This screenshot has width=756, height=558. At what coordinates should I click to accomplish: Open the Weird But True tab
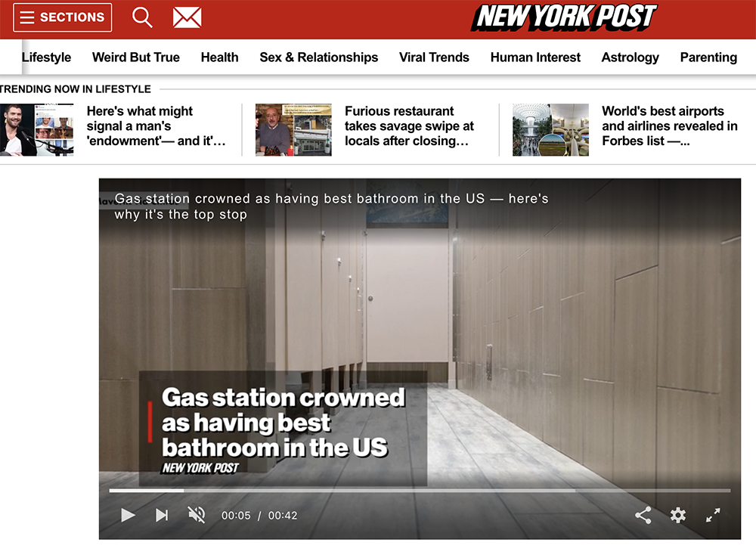(x=136, y=57)
